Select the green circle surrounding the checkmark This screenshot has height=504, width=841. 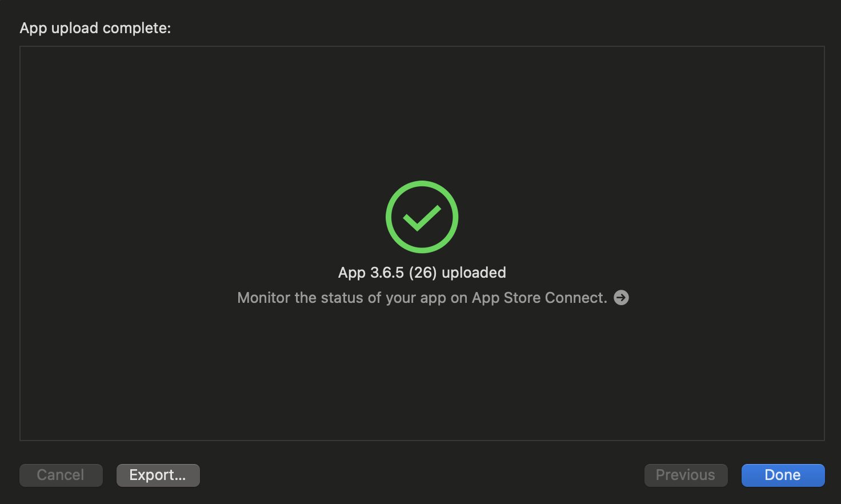(x=422, y=217)
